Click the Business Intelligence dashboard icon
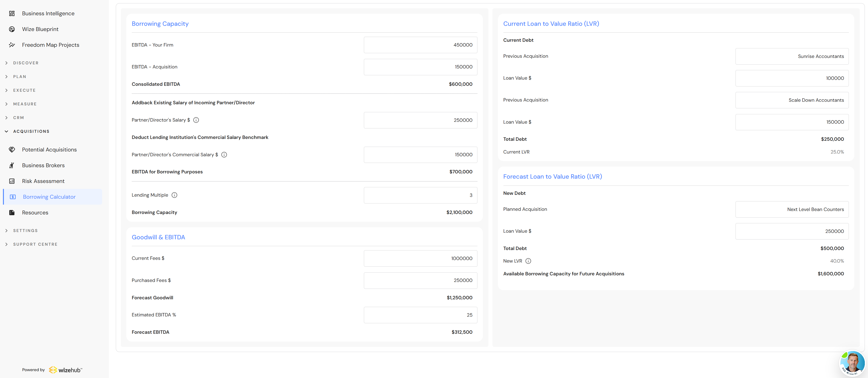The width and height of the screenshot is (868, 378). [12, 13]
